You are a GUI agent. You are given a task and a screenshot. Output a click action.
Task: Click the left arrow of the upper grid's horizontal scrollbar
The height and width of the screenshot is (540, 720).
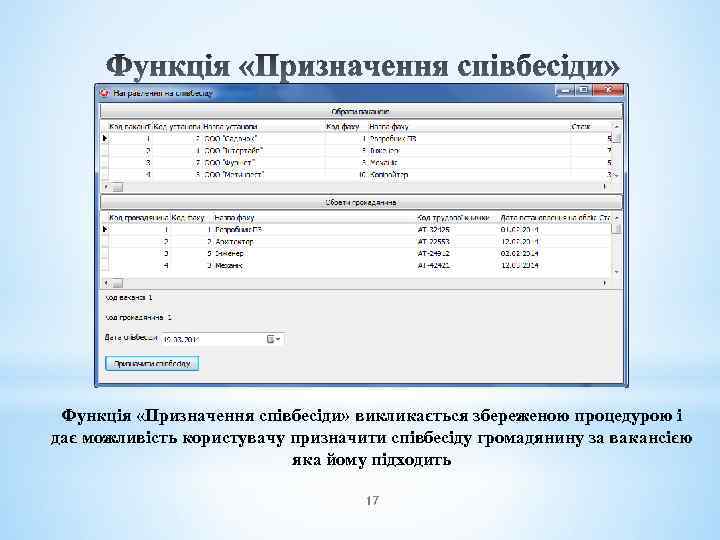point(106,187)
